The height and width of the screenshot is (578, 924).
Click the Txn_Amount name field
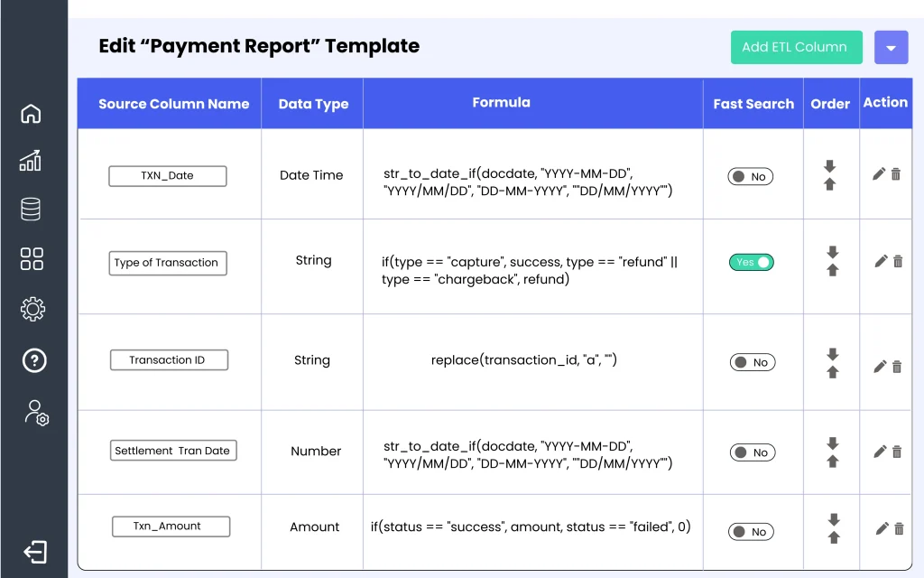click(x=171, y=527)
